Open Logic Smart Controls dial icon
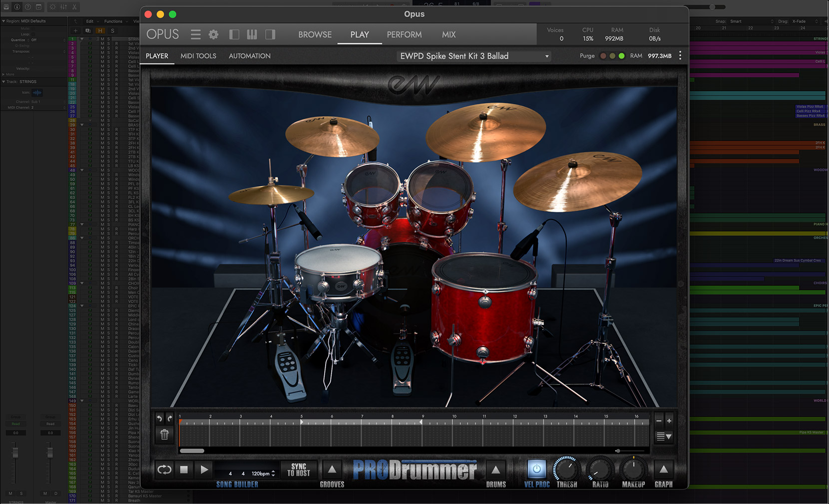Screen dimensions: 829x504 [x=52, y=7]
